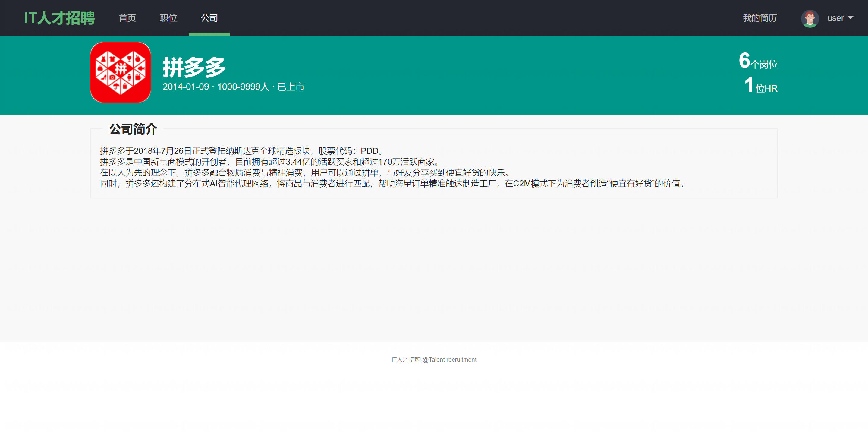Click the 6个岗位 count

(x=758, y=61)
